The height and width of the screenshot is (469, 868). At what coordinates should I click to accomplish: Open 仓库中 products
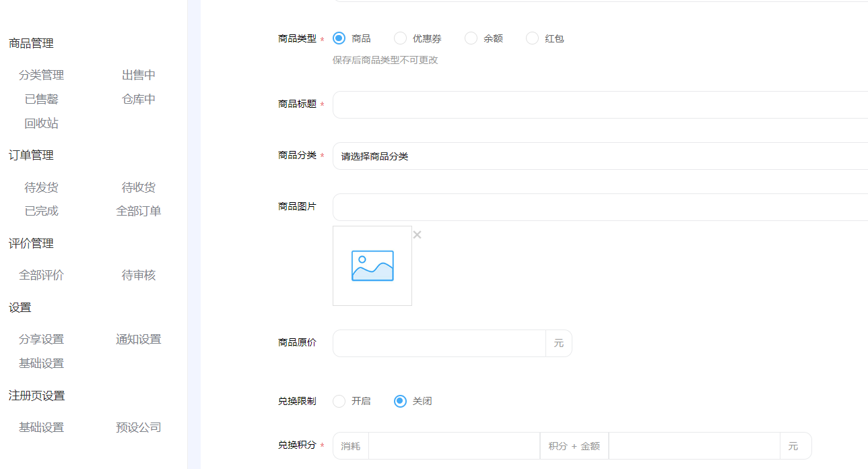point(139,99)
